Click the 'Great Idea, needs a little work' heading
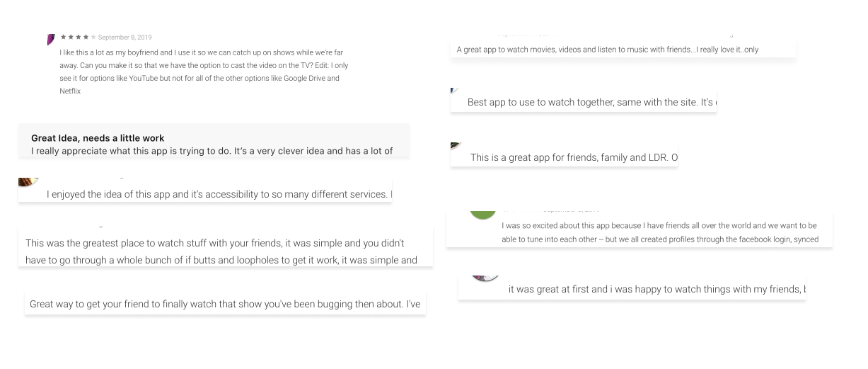Screen dimensions: 868x369 pos(98,138)
